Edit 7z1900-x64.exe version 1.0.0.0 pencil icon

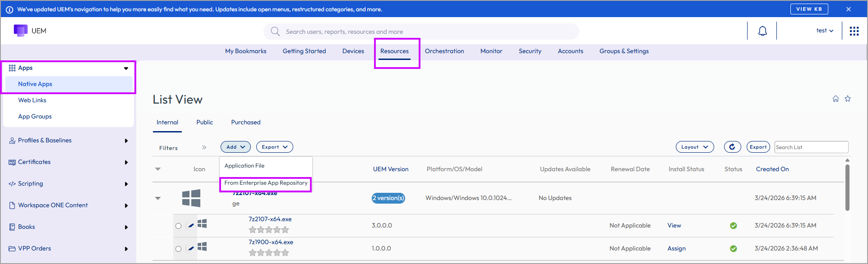tap(191, 248)
